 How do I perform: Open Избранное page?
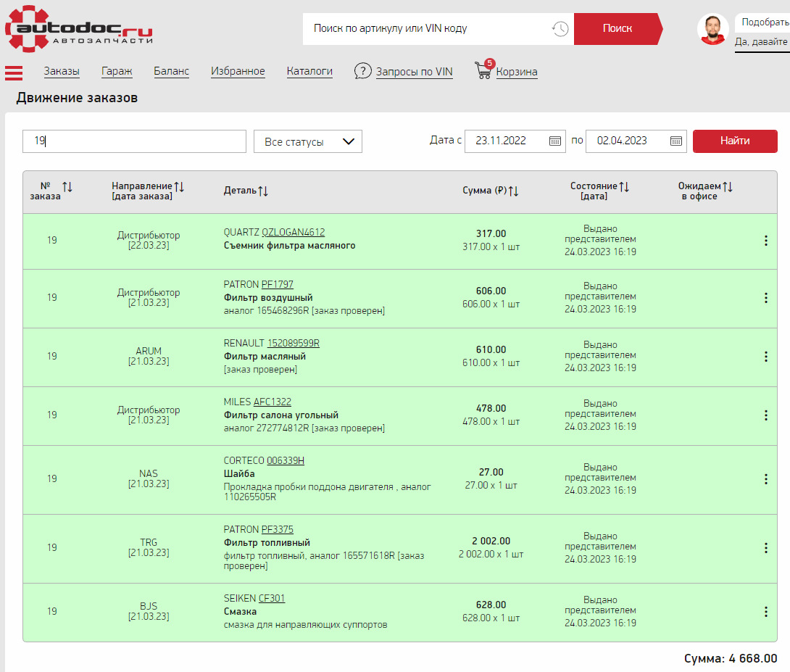click(238, 71)
